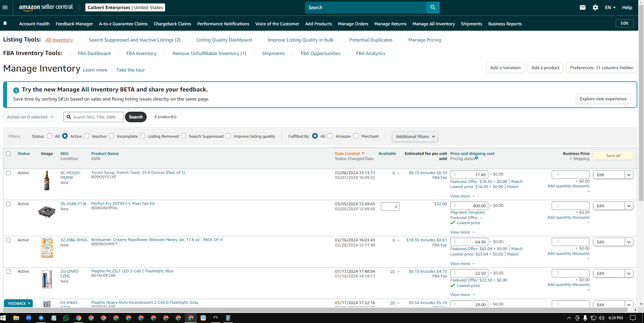Image resolution: width=644 pixels, height=323 pixels.
Task: Open Calculator from the taskbar
Action: point(228,318)
